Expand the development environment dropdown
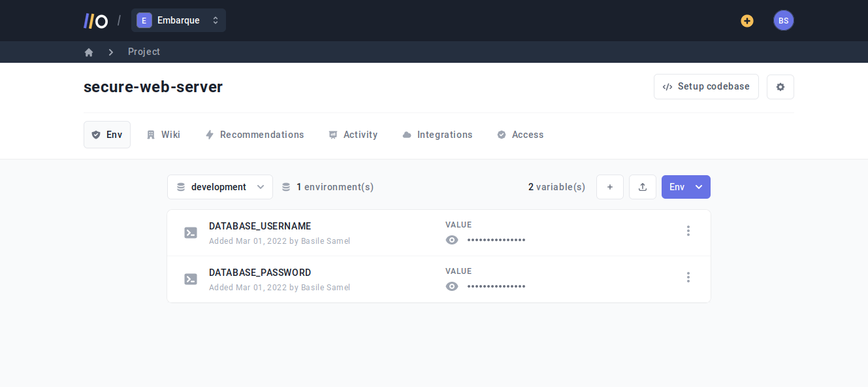This screenshot has width=868, height=387. pos(220,187)
